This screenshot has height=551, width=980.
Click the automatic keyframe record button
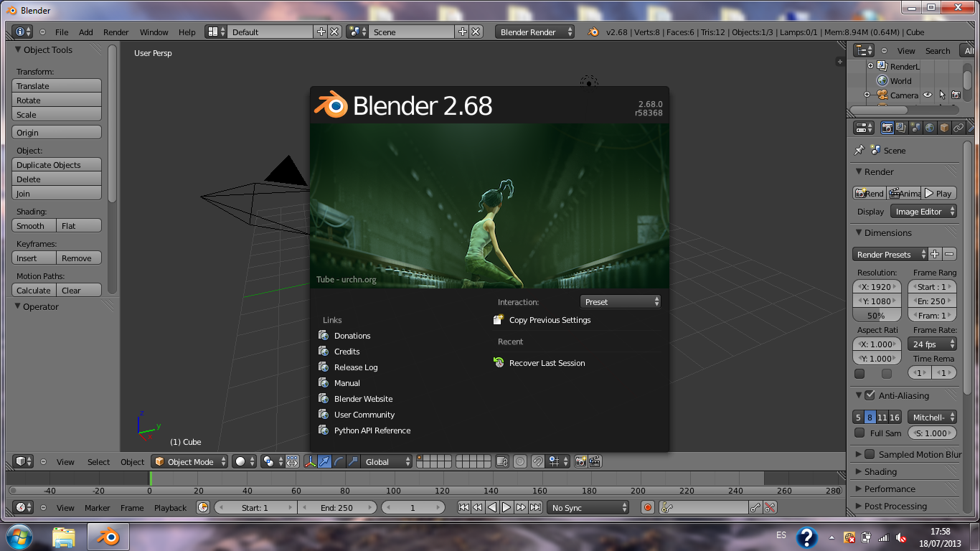(648, 508)
